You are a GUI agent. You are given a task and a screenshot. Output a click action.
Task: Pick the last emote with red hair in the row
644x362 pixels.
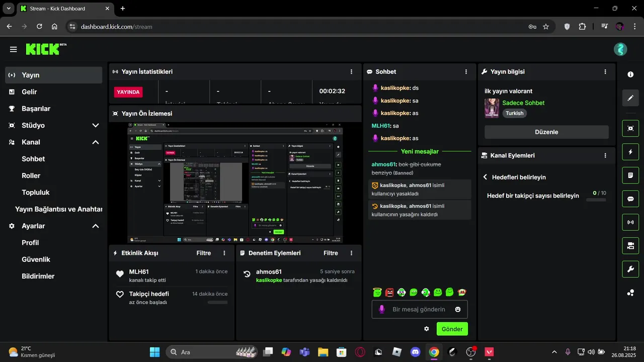[x=462, y=292]
